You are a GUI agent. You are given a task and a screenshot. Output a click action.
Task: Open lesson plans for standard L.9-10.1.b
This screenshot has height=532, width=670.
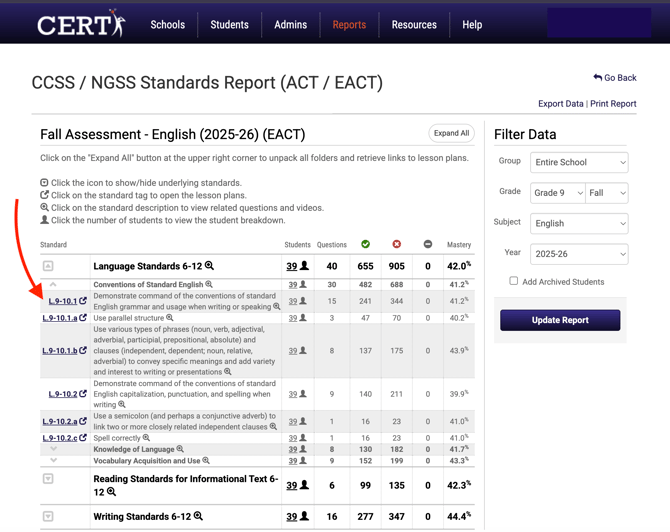coord(65,350)
